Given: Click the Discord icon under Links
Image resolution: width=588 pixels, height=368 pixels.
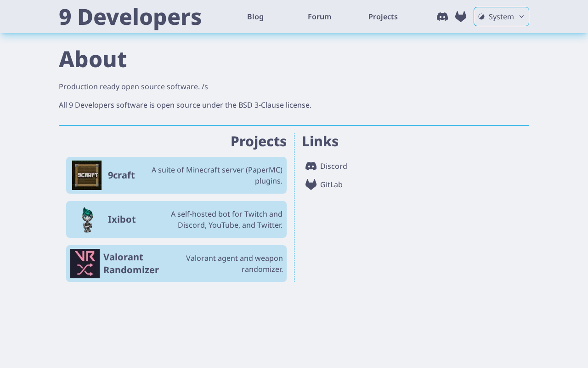Looking at the screenshot, I should point(311,166).
